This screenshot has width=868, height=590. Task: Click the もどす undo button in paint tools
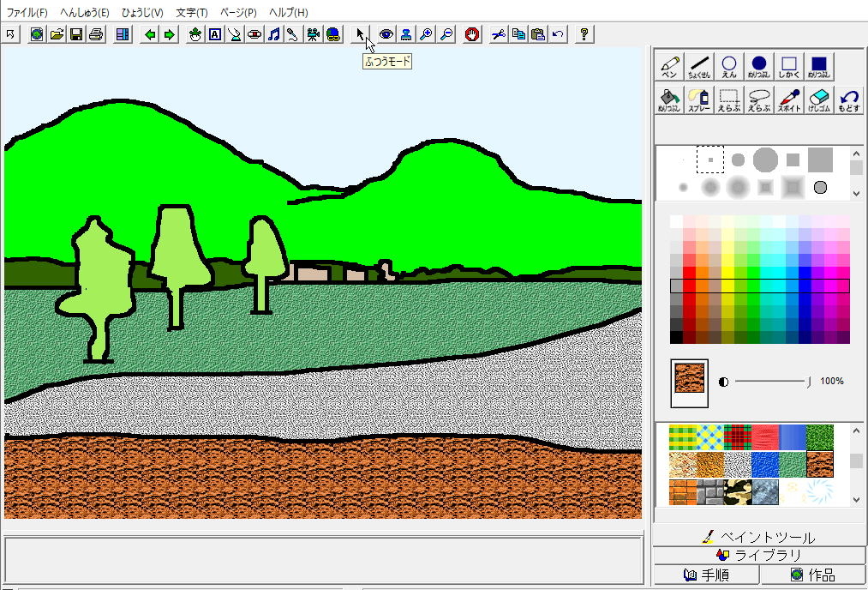click(x=848, y=99)
